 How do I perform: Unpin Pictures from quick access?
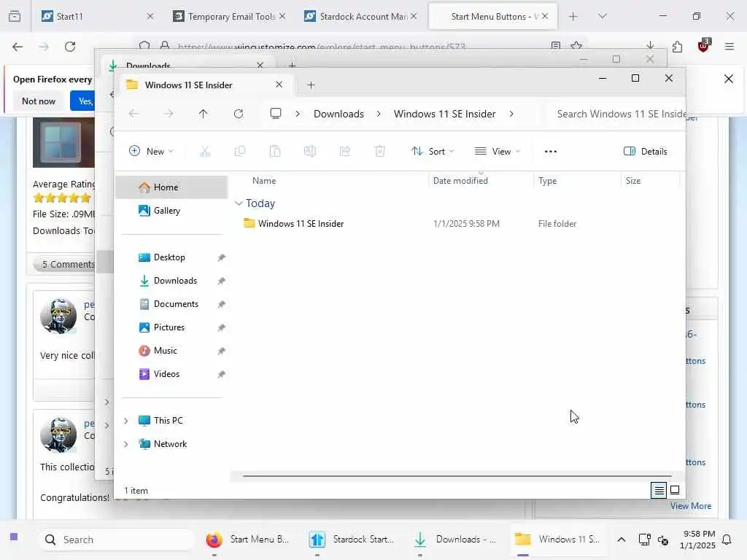(x=221, y=327)
